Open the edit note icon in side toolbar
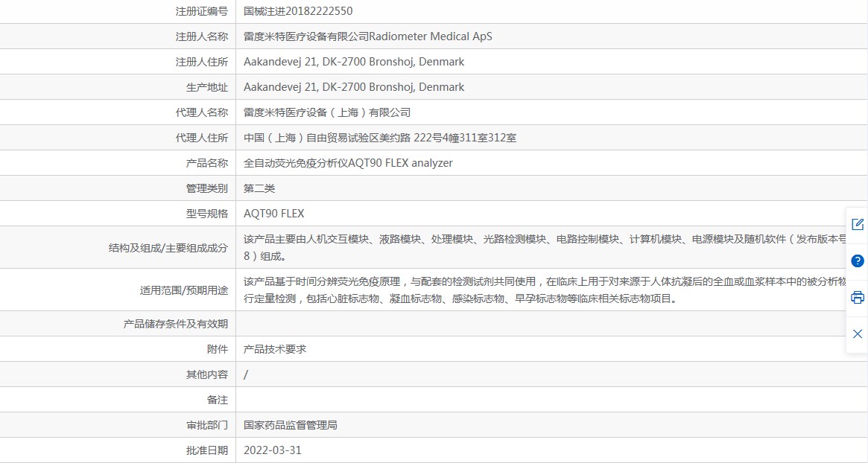 pyautogui.click(x=857, y=224)
